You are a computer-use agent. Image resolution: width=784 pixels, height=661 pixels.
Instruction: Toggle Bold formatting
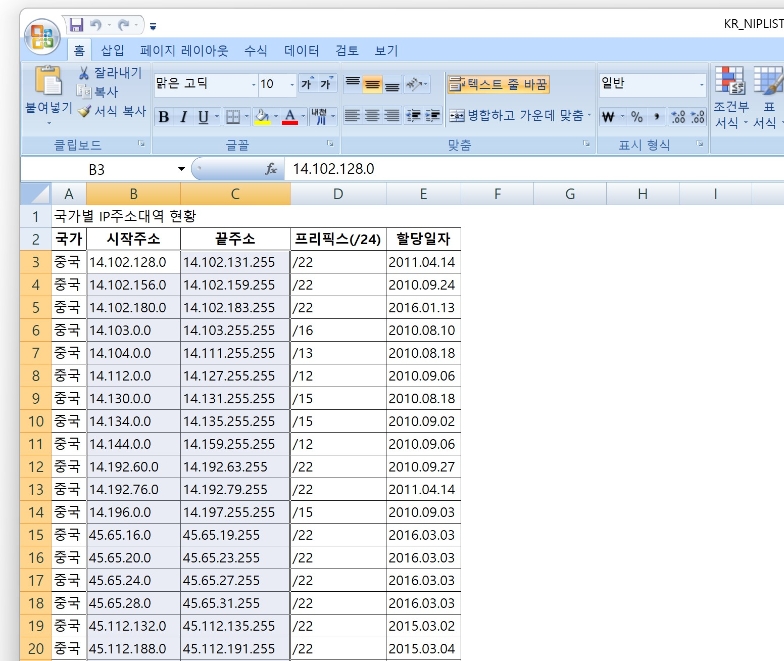click(164, 117)
